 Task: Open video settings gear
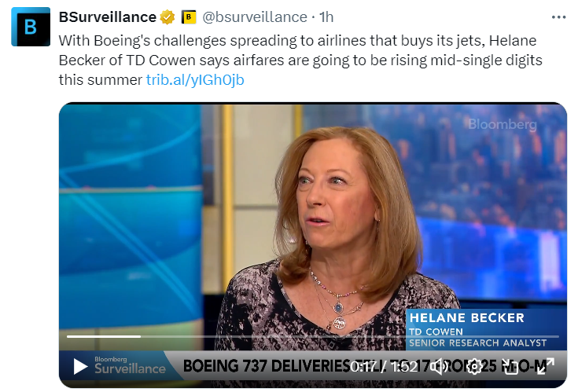(x=475, y=366)
